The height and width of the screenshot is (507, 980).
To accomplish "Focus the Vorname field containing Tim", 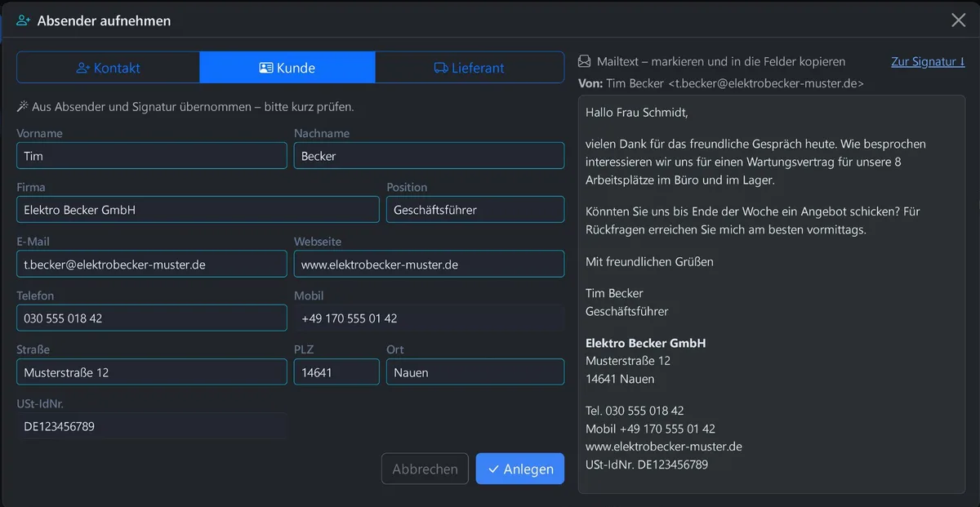I will point(152,156).
